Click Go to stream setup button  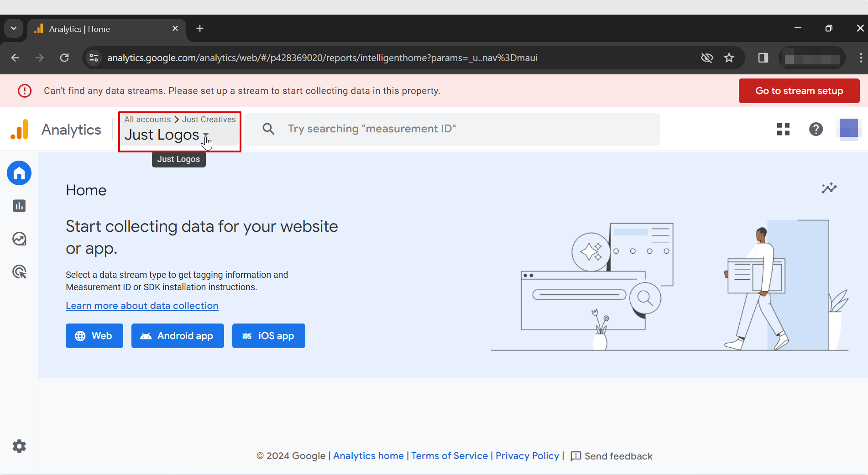(799, 91)
